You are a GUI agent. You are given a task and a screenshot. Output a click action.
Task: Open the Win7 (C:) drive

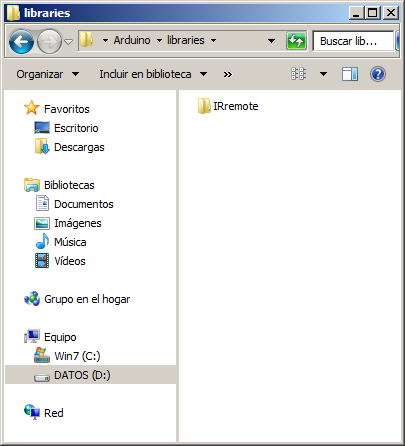point(67,356)
